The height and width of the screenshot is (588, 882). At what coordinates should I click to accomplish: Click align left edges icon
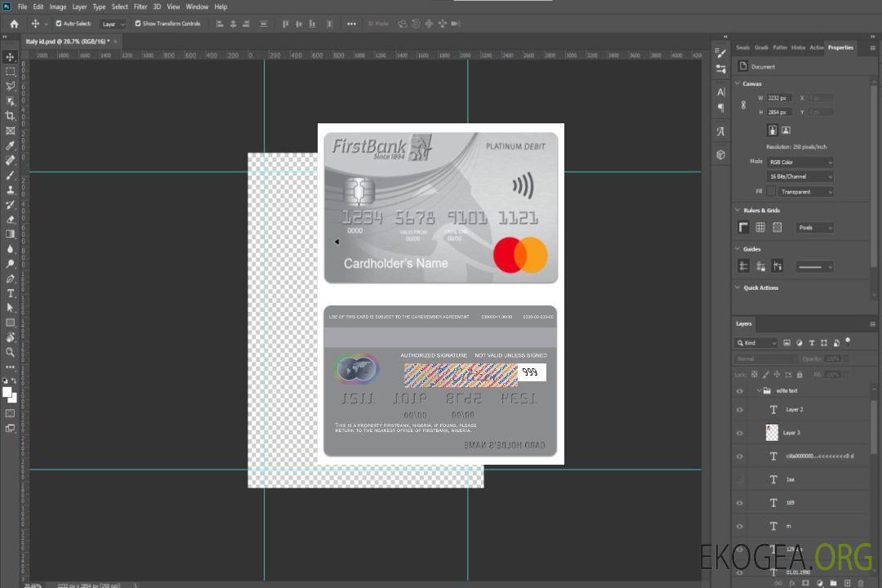point(220,24)
